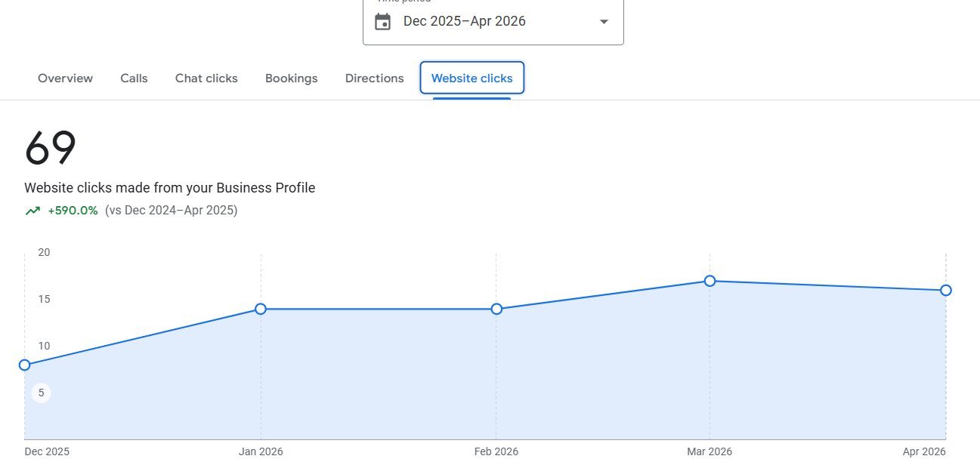Click the Jan 2026 data point on chart
This screenshot has width=980, height=462.
point(261,309)
